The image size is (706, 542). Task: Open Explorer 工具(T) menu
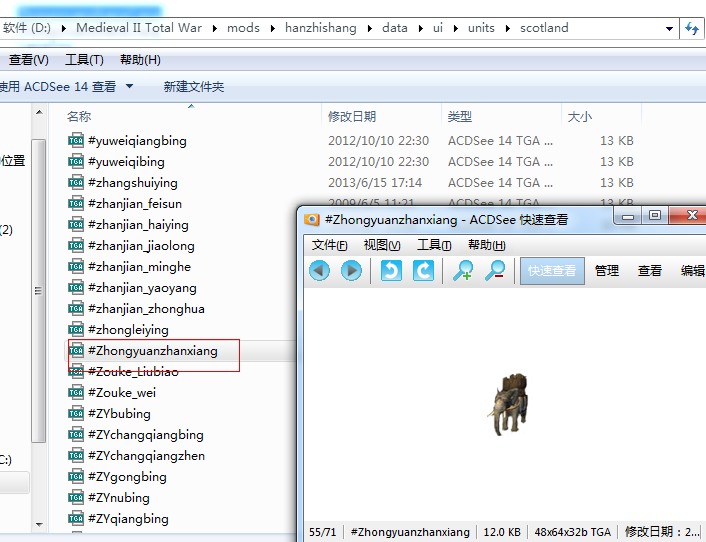pos(84,60)
